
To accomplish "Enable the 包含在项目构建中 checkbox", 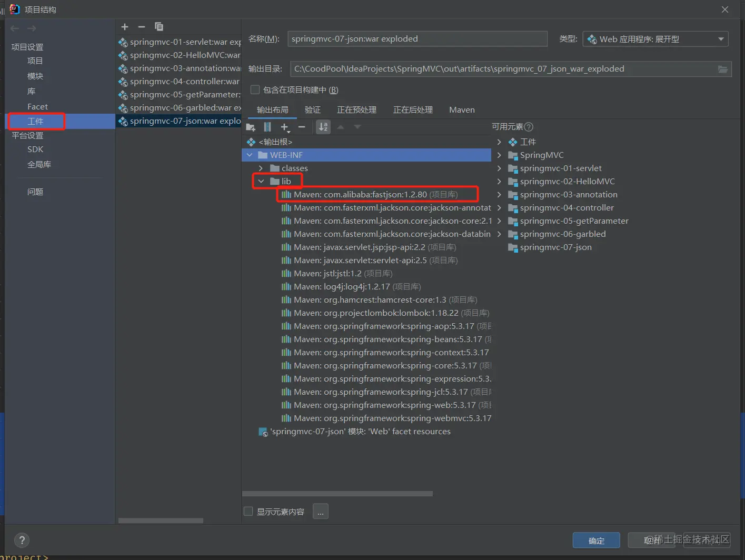I will pyautogui.click(x=255, y=90).
